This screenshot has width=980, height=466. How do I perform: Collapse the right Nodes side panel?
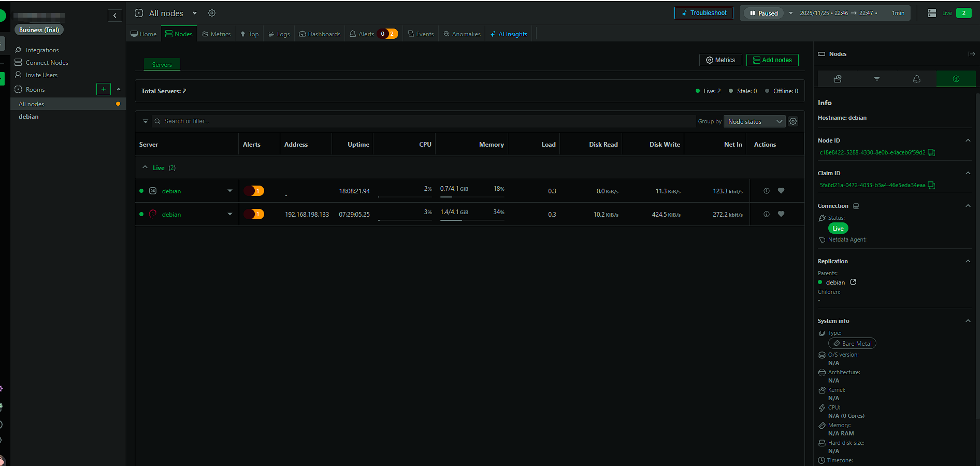click(x=971, y=54)
